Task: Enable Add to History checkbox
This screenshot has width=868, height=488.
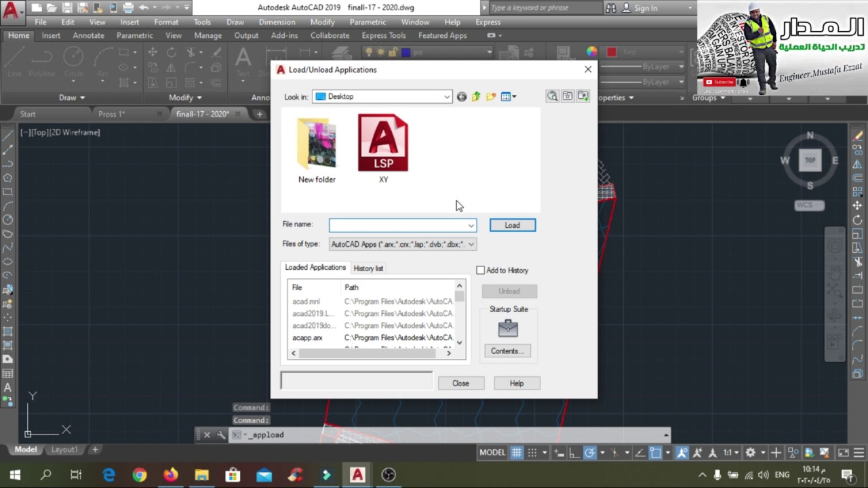Action: tap(481, 270)
